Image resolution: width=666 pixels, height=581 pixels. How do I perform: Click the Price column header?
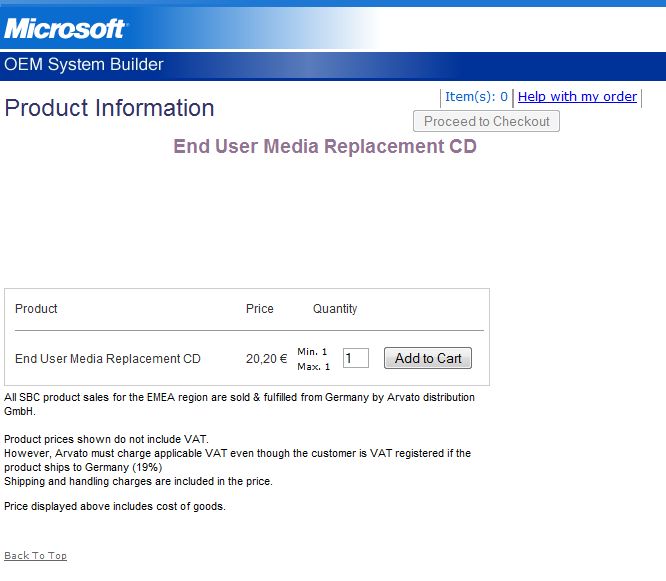[x=259, y=309]
